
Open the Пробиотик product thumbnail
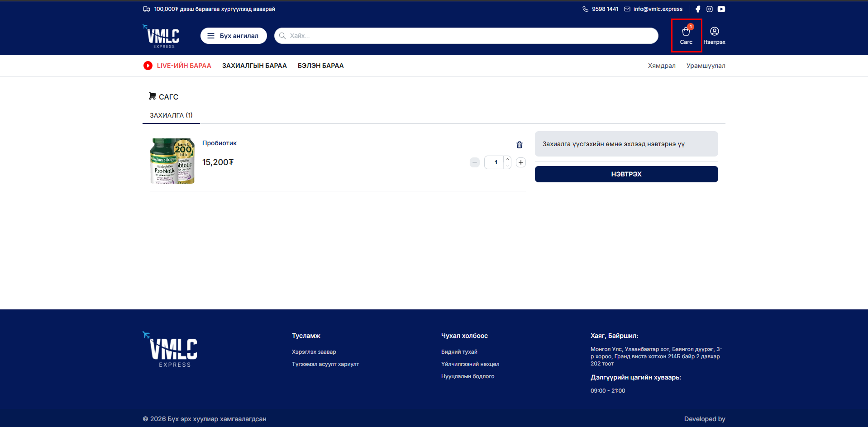(x=172, y=161)
